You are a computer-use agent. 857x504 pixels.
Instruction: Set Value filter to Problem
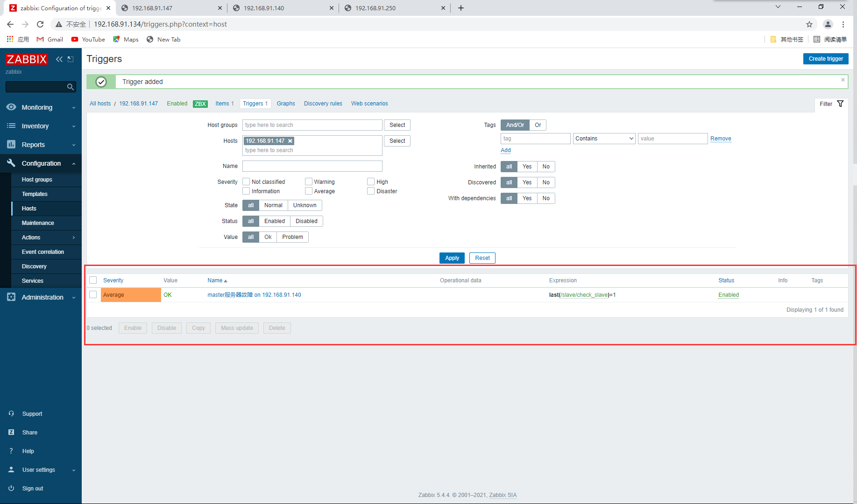click(292, 237)
